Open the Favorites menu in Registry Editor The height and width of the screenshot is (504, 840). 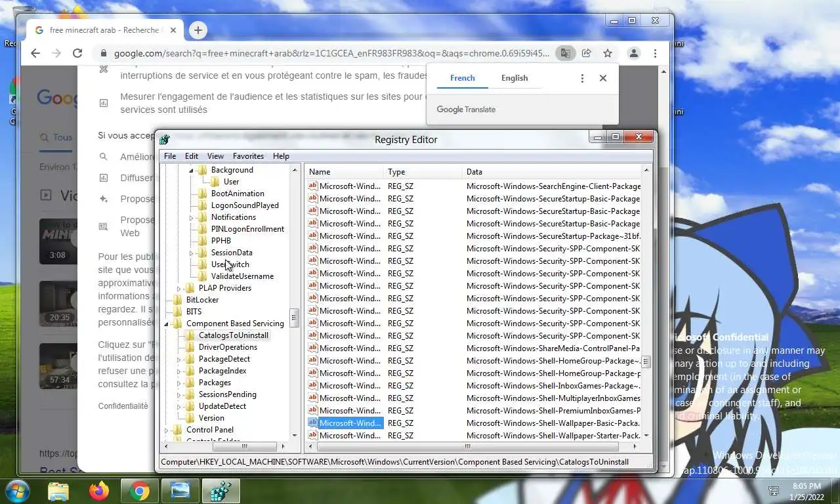click(x=248, y=156)
